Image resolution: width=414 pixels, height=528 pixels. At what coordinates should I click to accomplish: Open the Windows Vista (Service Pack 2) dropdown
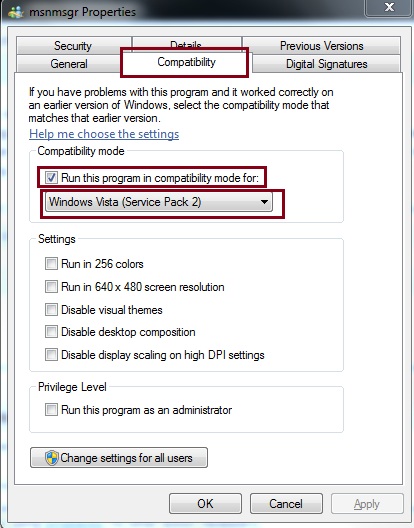(159, 202)
